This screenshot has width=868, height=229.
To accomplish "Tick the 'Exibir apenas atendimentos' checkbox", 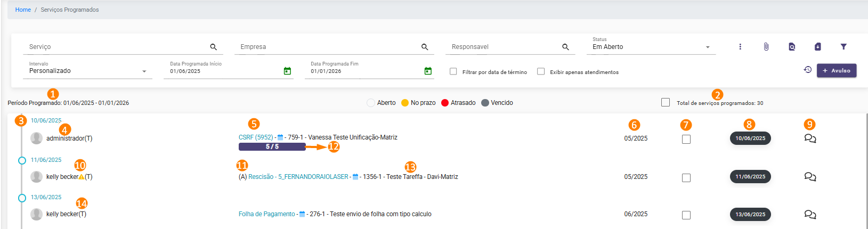I will point(541,71).
